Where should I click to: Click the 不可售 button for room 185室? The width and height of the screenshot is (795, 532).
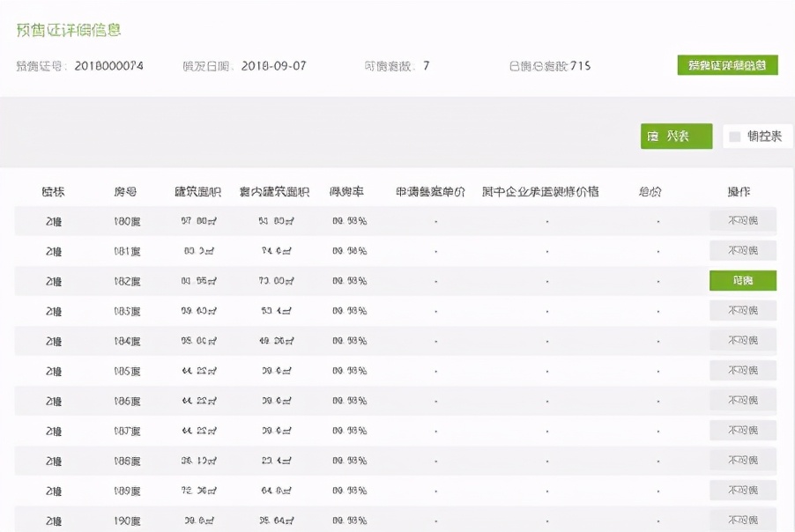pyautogui.click(x=742, y=370)
